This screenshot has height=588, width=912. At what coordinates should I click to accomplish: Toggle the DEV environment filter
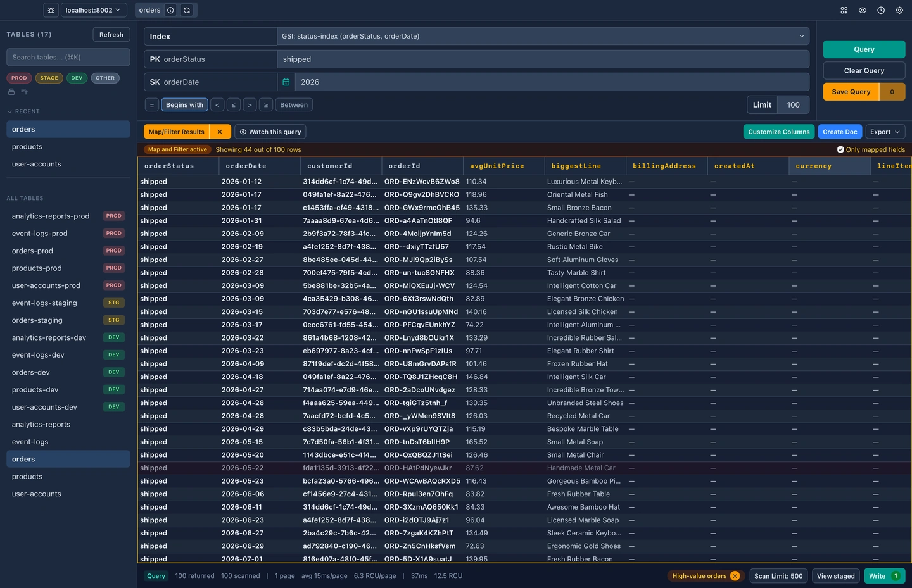pyautogui.click(x=77, y=78)
